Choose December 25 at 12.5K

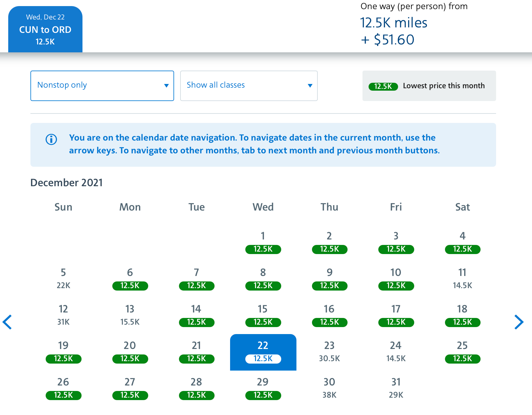coord(462,352)
